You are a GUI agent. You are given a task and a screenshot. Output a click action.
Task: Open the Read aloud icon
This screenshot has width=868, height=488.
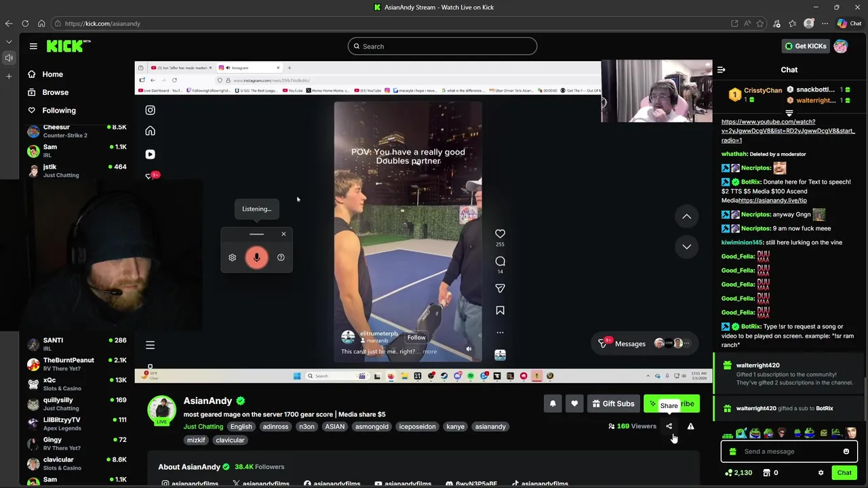pos(747,24)
